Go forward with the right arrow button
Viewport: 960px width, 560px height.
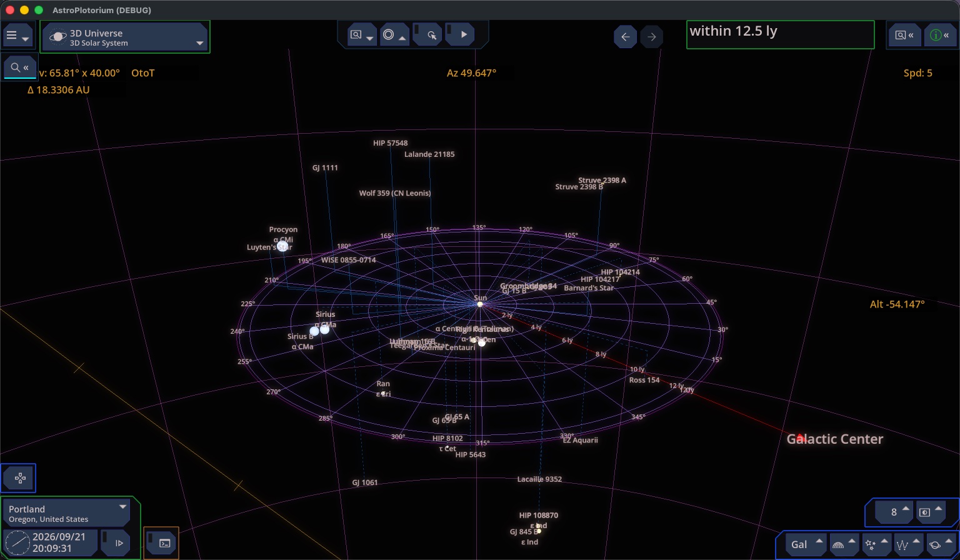coord(652,37)
